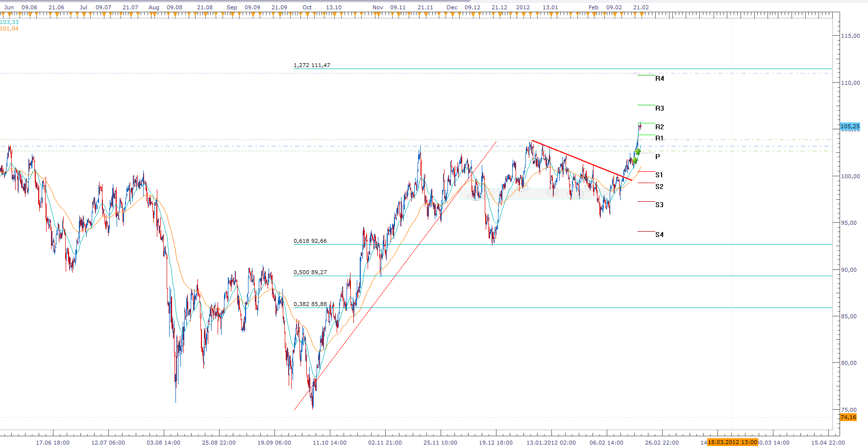Select the orange 74,16 price label
Image resolution: width=868 pixels, height=448 pixels.
(x=848, y=417)
